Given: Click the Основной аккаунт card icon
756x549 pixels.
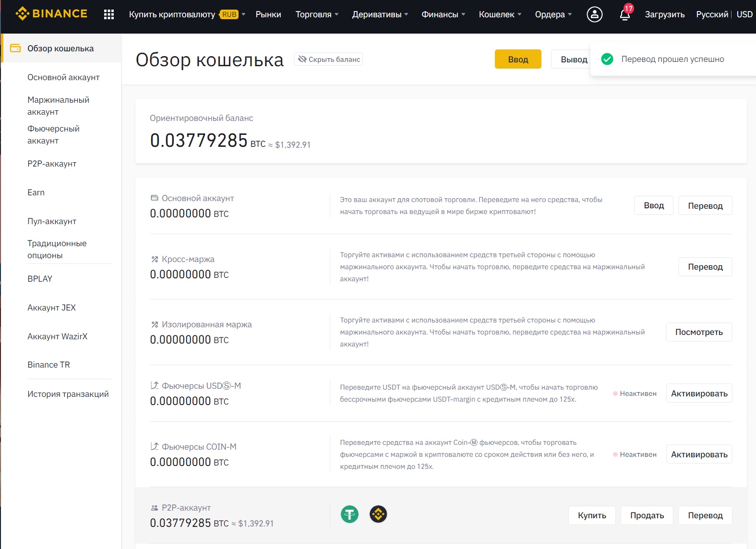Looking at the screenshot, I should 155,198.
